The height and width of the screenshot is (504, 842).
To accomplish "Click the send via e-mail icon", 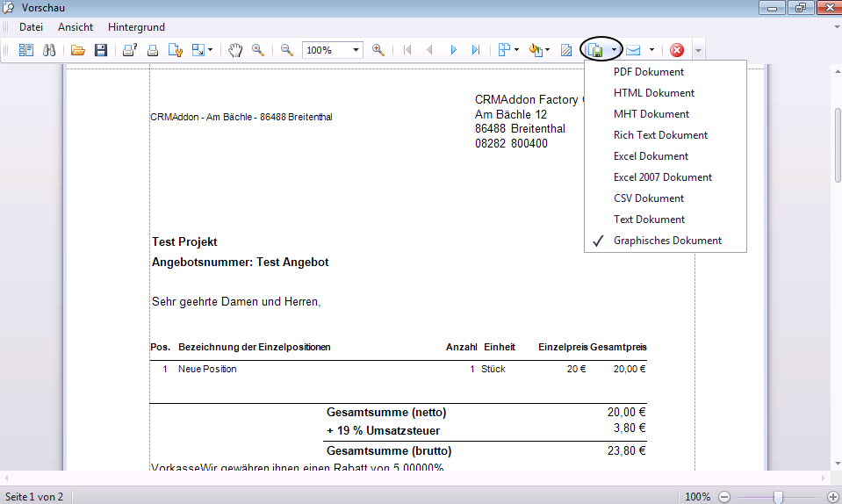I will pyautogui.click(x=633, y=50).
